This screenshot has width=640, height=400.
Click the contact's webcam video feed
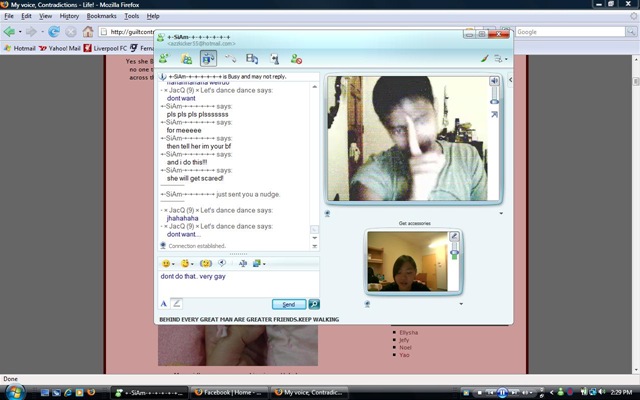click(408, 138)
